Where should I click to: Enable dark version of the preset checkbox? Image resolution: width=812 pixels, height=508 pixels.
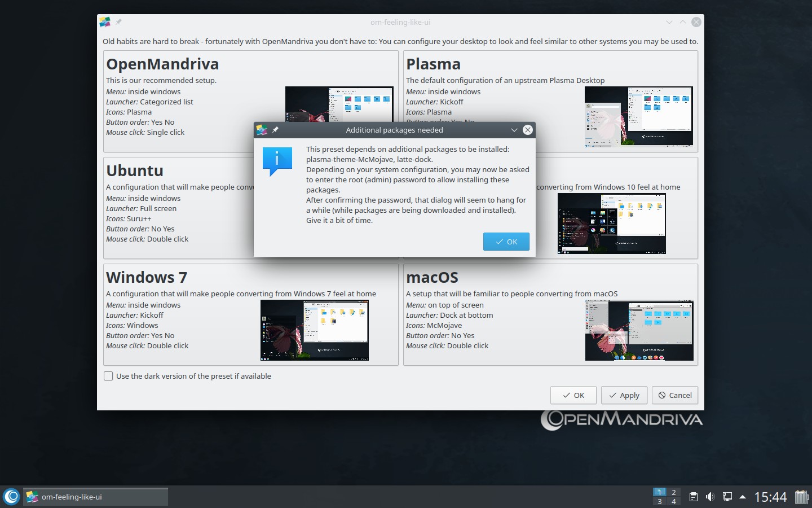click(108, 376)
